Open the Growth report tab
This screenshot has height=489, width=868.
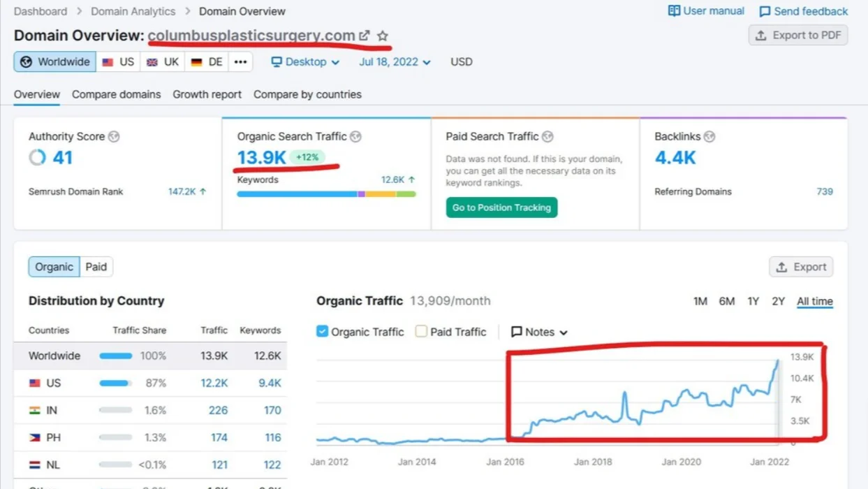(207, 94)
